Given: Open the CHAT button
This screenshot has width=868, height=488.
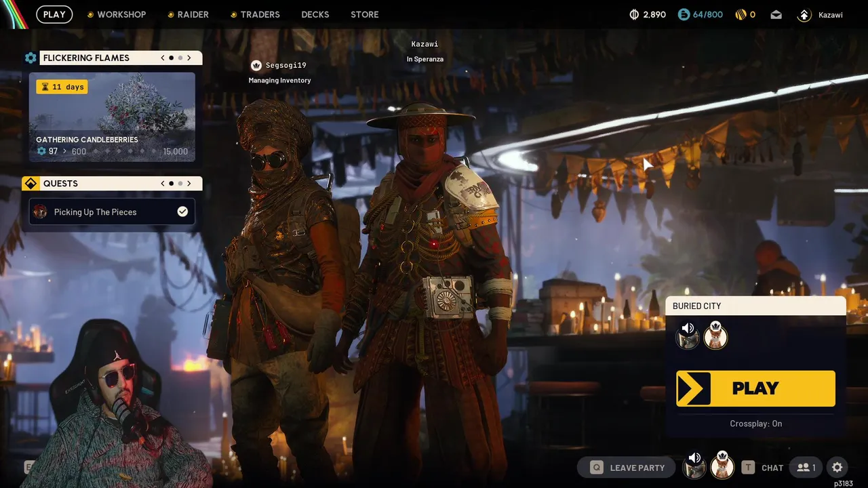Looking at the screenshot, I should tap(763, 468).
